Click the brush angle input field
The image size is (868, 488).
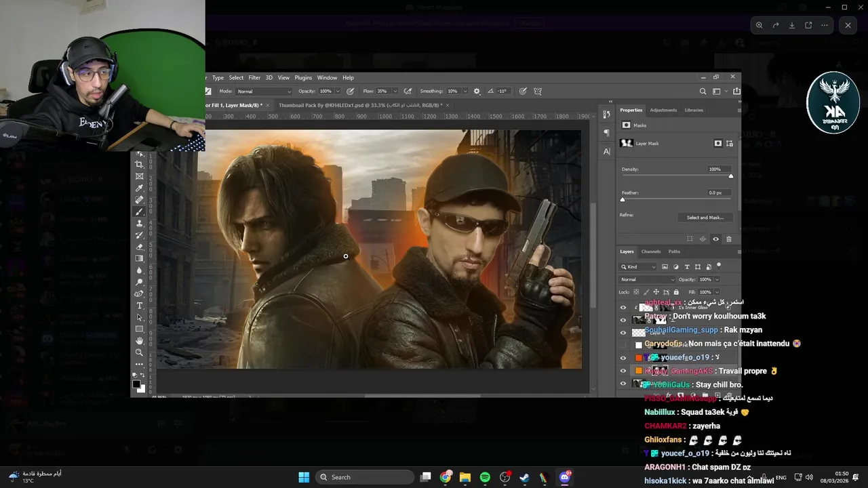click(x=502, y=91)
